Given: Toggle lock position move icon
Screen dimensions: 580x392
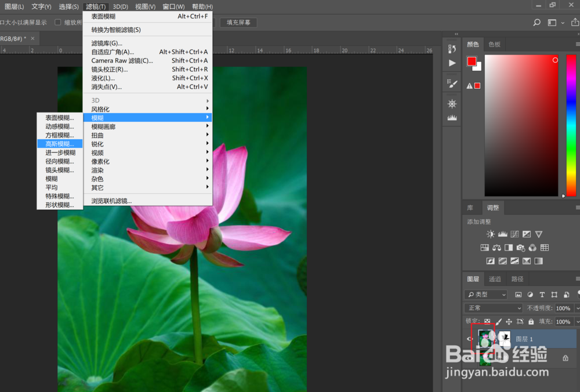Looking at the screenshot, I should [509, 321].
